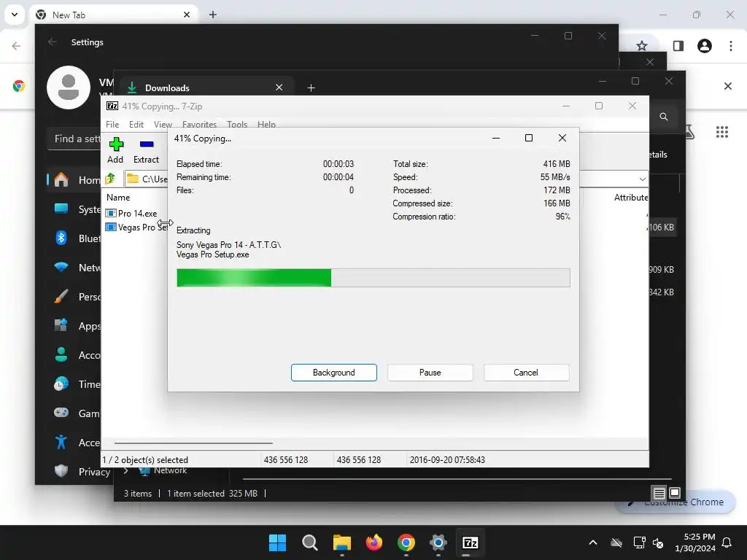Screen dimensions: 747x560
Task: Open the 7-Zip File menu
Action: (112, 124)
